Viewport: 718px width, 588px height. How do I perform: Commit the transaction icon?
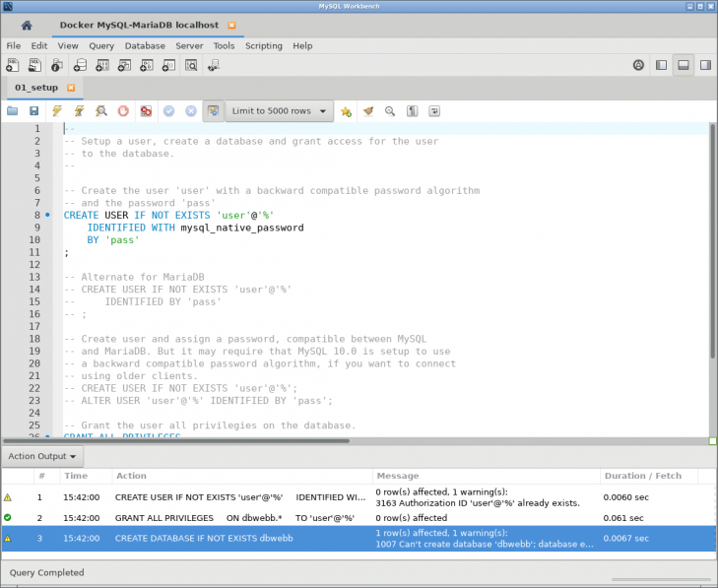[x=169, y=111]
